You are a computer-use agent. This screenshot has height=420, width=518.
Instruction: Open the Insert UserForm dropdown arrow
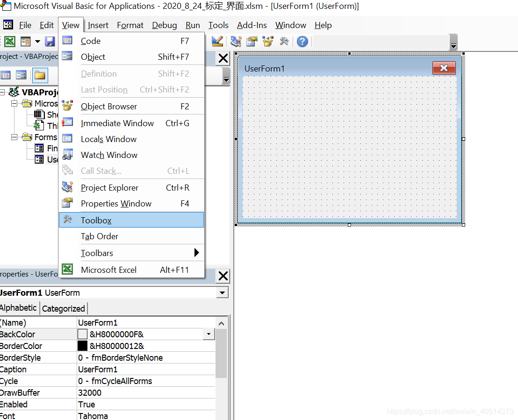pos(37,42)
